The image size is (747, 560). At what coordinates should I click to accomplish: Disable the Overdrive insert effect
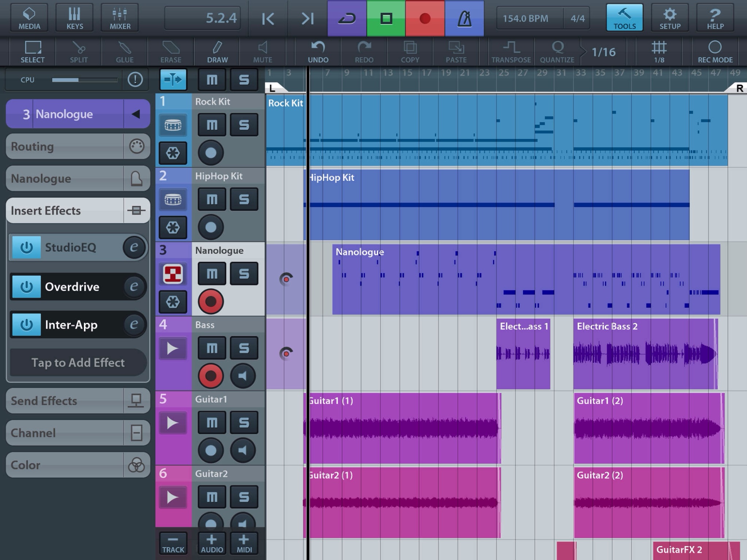pyautogui.click(x=26, y=287)
